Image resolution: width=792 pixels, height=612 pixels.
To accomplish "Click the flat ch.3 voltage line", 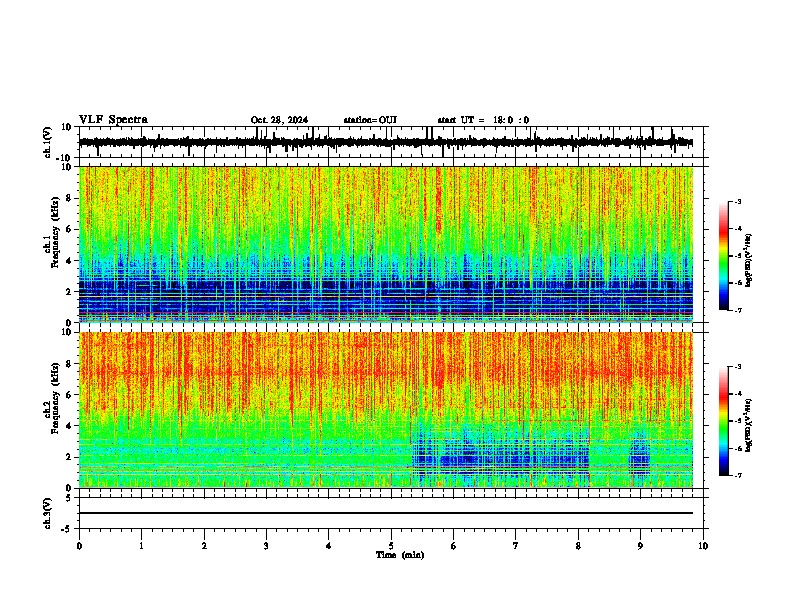I will 386,513.
